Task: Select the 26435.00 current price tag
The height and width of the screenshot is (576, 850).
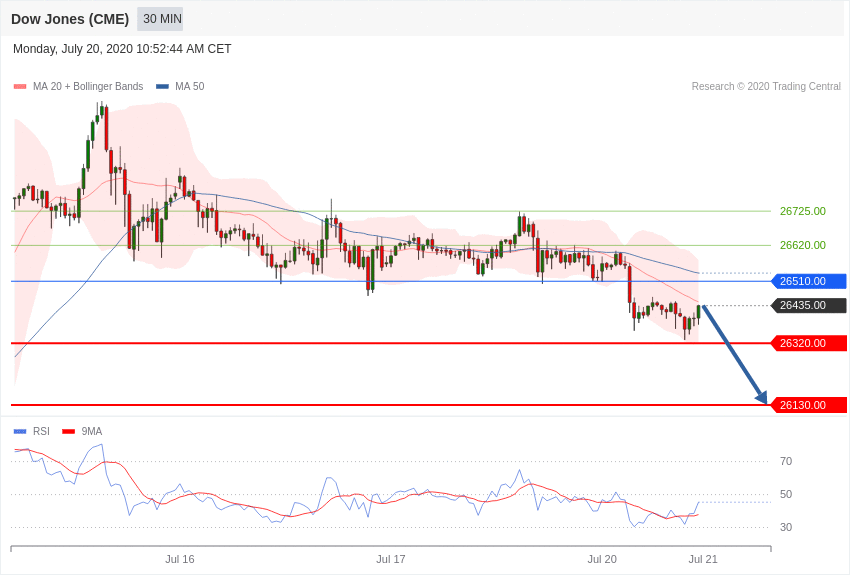Action: click(809, 305)
